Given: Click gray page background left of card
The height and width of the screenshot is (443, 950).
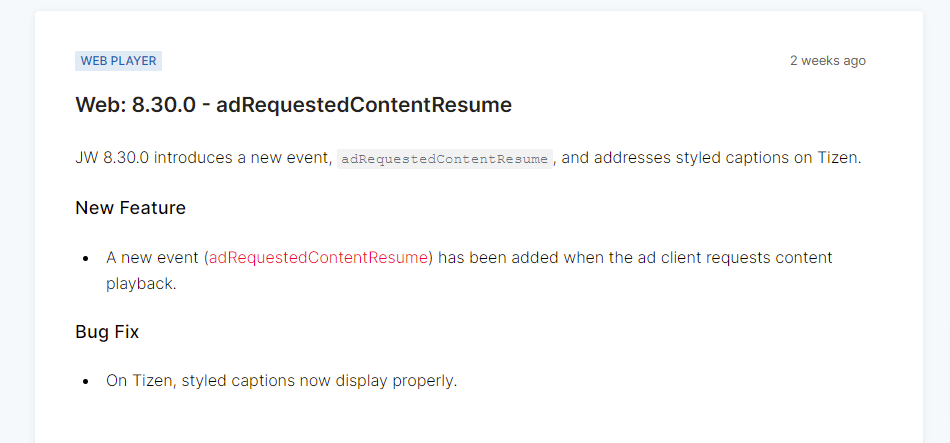Looking at the screenshot, I should click(x=16, y=220).
